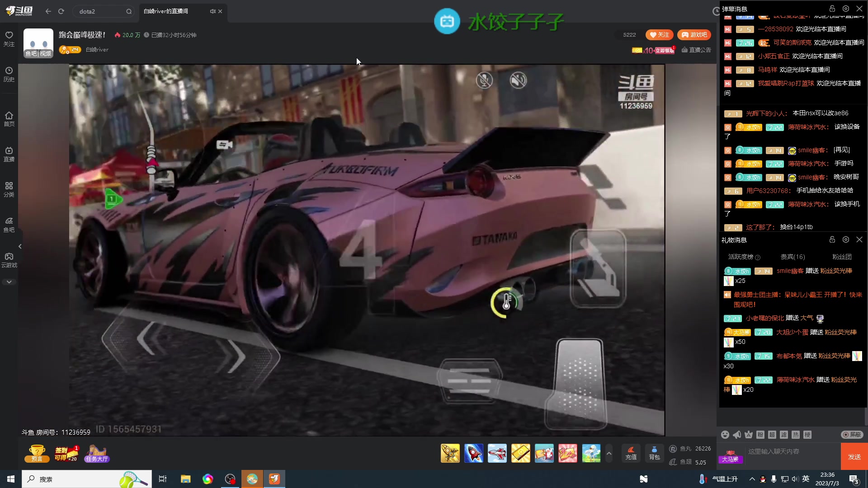
Task: Click the crown A danmaku style icon
Action: [x=749, y=435]
